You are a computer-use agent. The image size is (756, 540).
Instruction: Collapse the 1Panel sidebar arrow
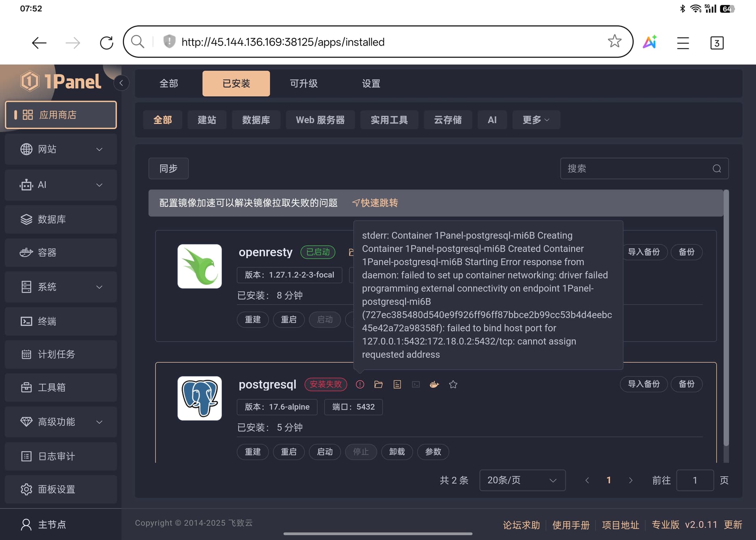point(121,83)
